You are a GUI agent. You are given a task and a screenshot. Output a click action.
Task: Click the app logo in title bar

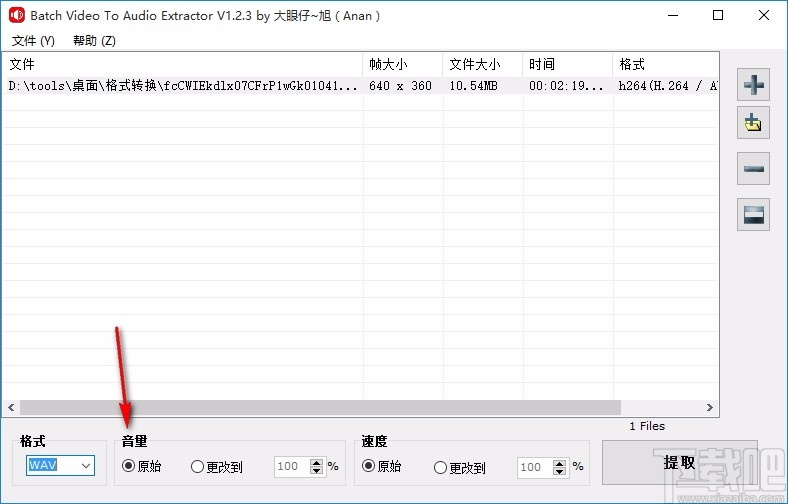click(x=17, y=16)
